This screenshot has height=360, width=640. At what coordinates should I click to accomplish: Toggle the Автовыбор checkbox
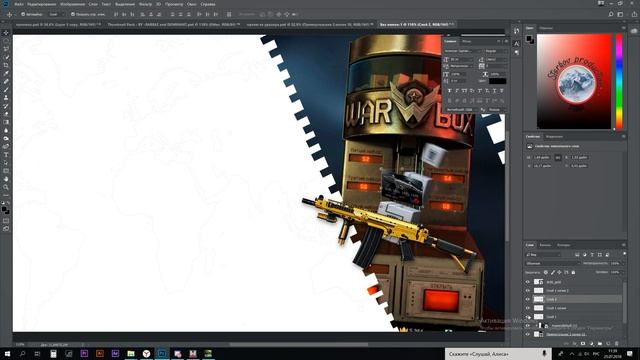[x=23, y=14]
